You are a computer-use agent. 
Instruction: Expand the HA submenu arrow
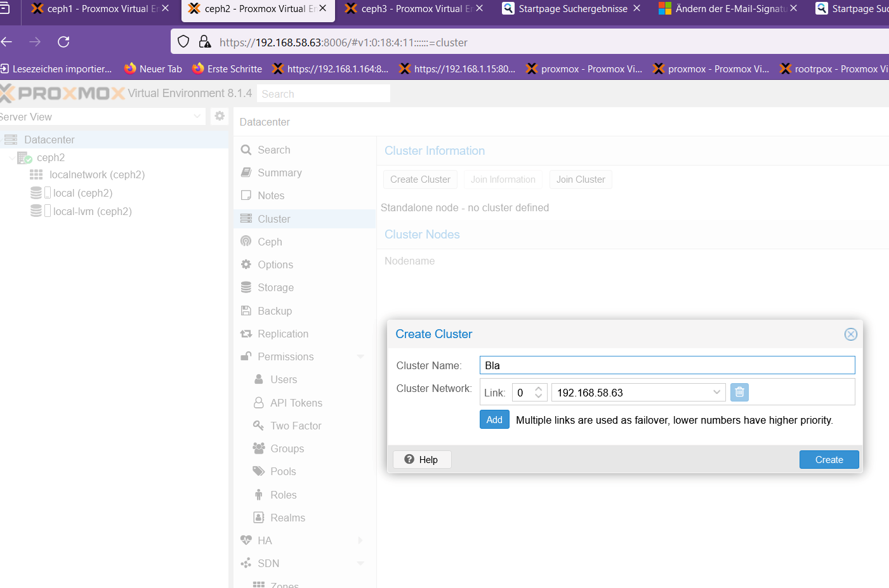pos(360,540)
